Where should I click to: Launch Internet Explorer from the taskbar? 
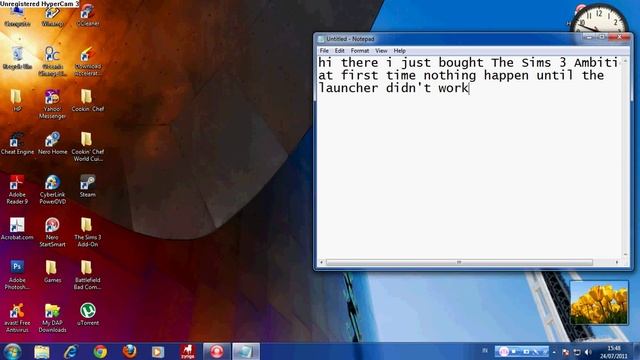click(x=71, y=351)
